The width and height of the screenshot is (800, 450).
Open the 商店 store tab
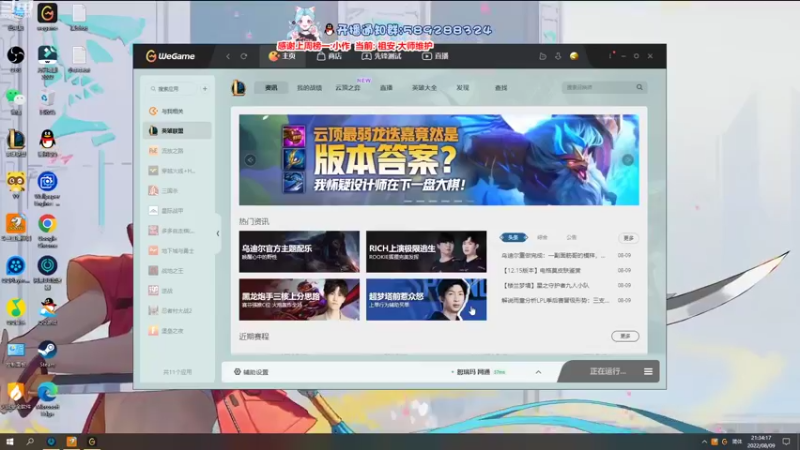[329, 56]
